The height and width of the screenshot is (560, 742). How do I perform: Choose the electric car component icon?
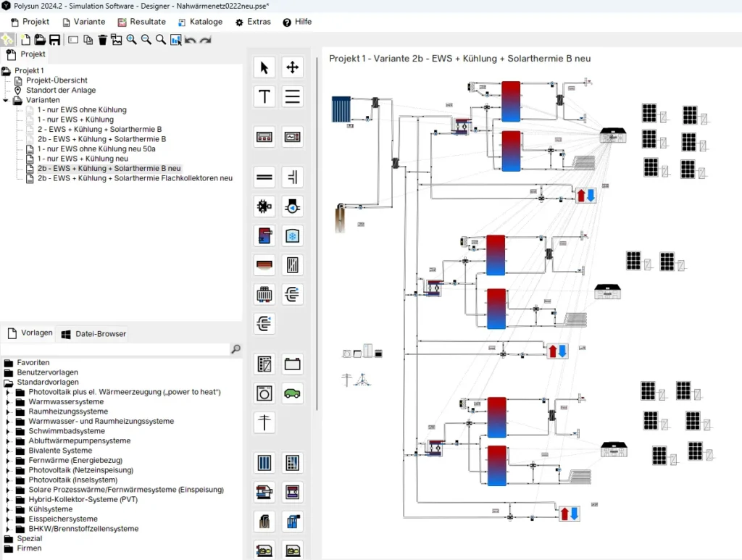click(292, 393)
